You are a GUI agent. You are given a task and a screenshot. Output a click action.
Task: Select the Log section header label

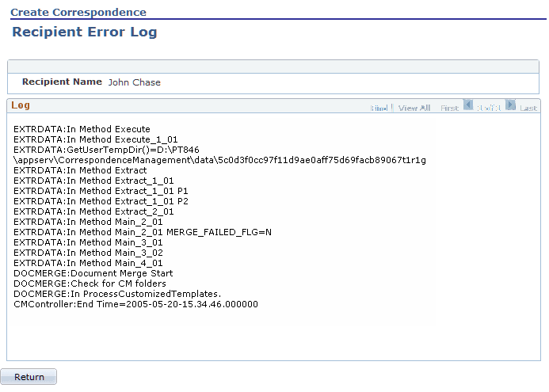[21, 105]
